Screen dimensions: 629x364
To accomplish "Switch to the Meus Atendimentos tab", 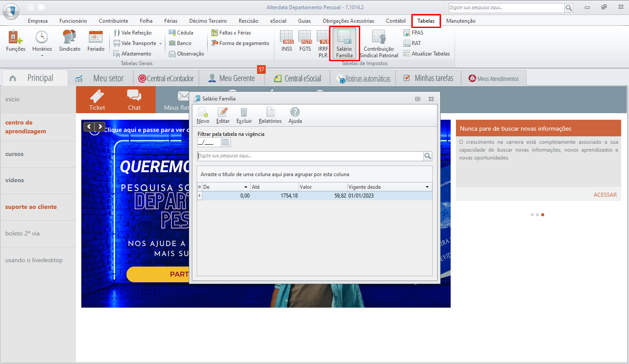I will tap(494, 79).
